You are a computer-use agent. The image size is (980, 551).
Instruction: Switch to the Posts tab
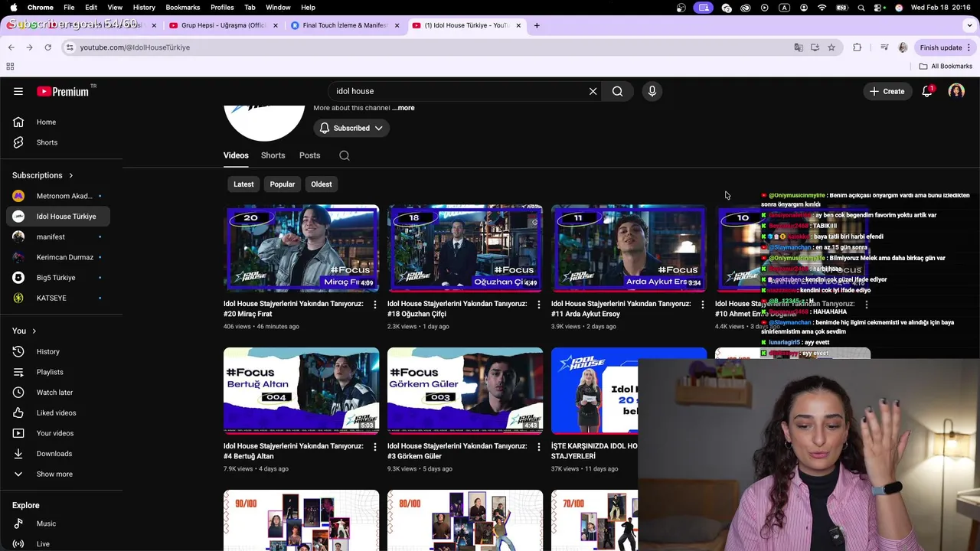click(309, 155)
